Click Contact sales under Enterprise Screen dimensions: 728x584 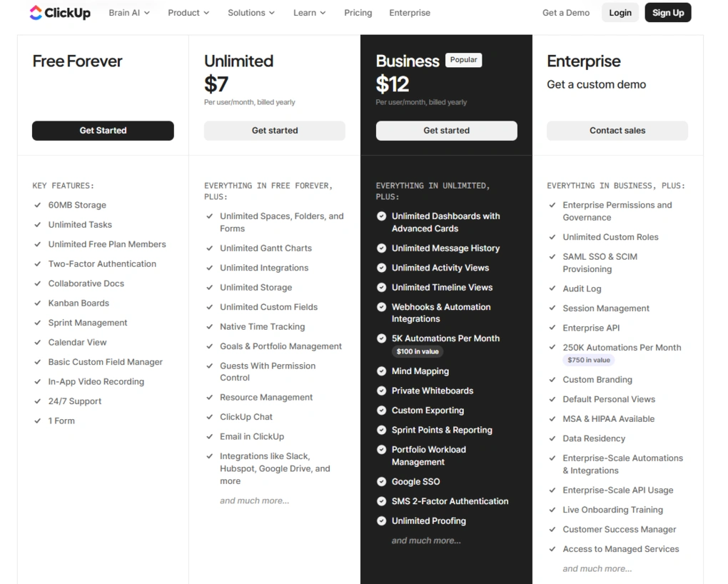click(617, 131)
